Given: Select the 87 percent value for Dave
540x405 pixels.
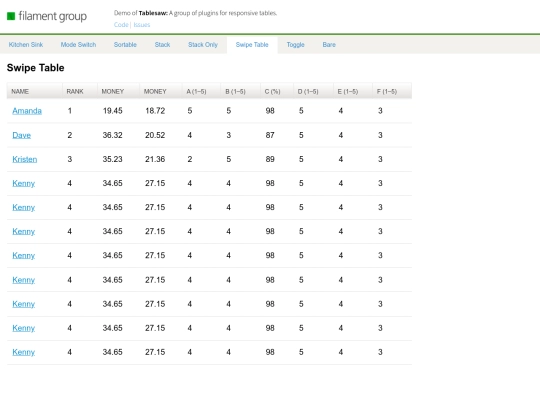Looking at the screenshot, I should (x=270, y=135).
